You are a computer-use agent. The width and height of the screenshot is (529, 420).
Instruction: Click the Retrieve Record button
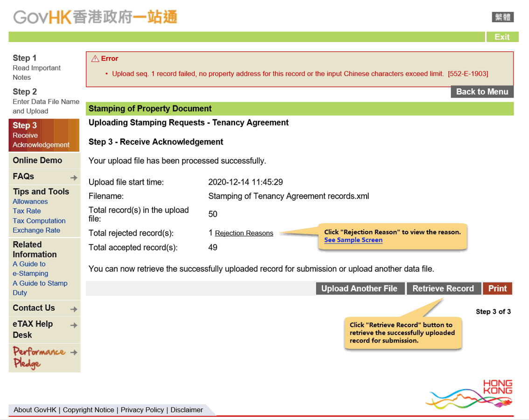tap(444, 288)
